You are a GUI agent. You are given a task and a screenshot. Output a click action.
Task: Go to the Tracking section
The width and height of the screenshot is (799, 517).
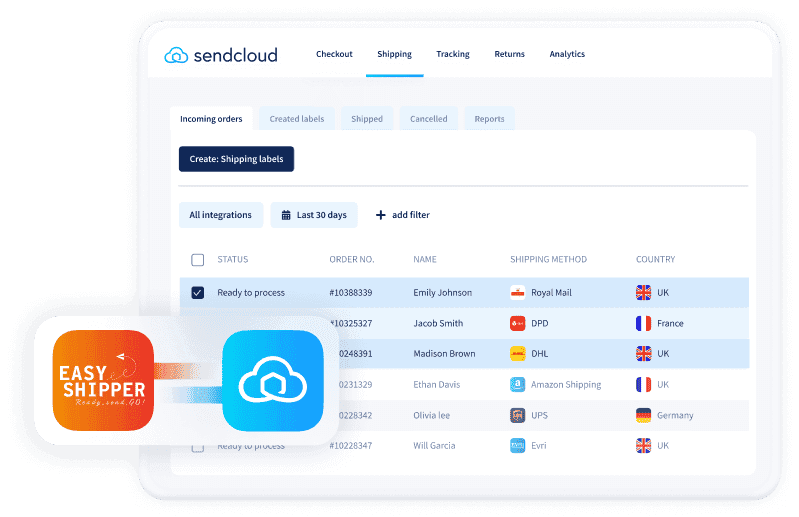pos(453,54)
